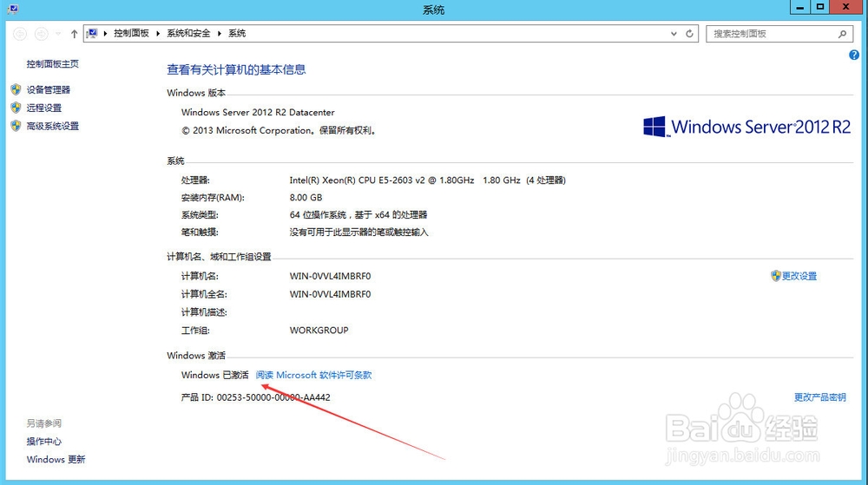Image resolution: width=868 pixels, height=485 pixels.
Task: Click shield icon beside 高级系统设置
Action: [x=16, y=126]
